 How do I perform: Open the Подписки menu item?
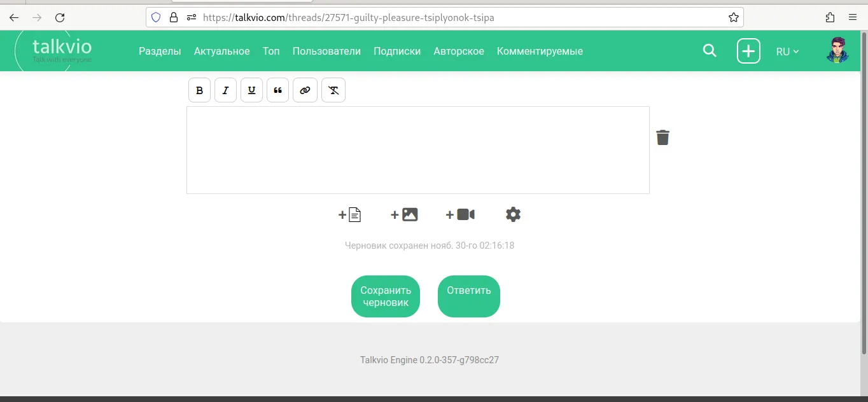point(397,51)
